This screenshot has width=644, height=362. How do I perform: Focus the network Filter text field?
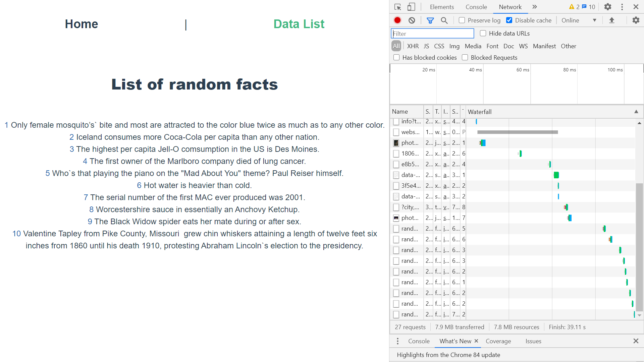[432, 34]
